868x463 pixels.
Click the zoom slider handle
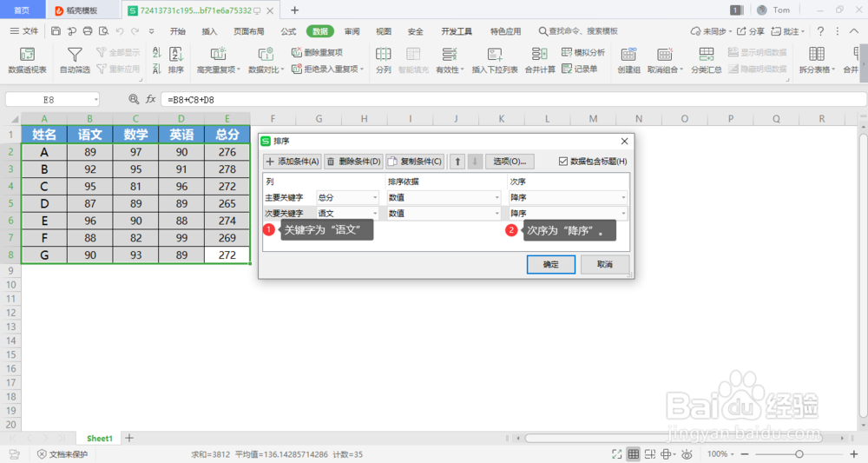click(799, 454)
